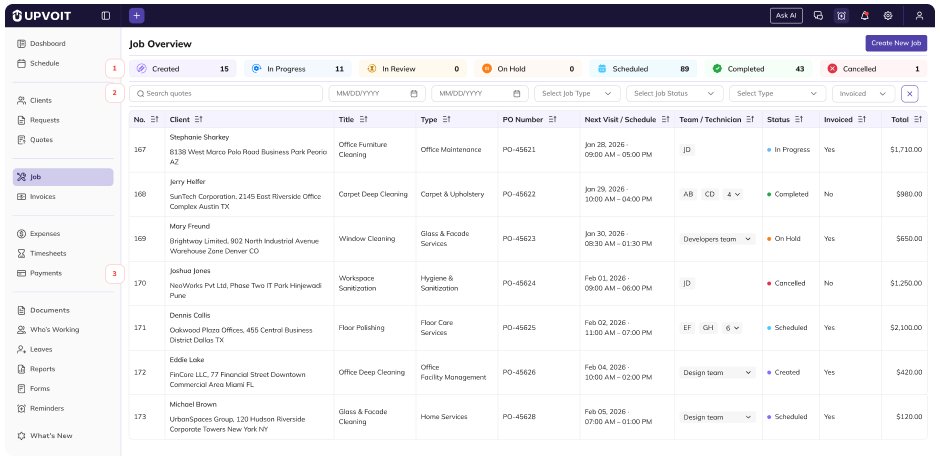940x460 pixels.
Task: Open calendar picker in first date field
Action: pyautogui.click(x=414, y=93)
